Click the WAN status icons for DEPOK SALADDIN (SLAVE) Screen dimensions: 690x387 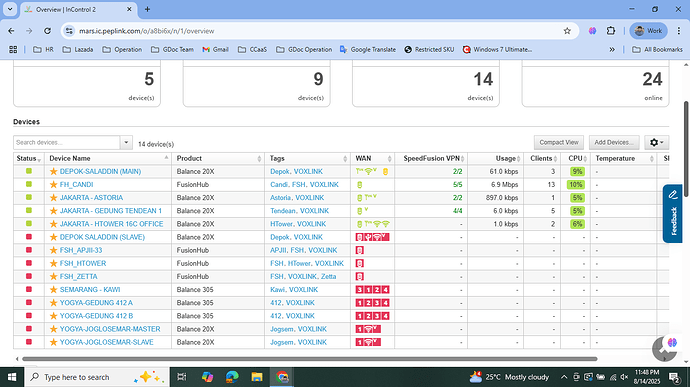[372, 237]
